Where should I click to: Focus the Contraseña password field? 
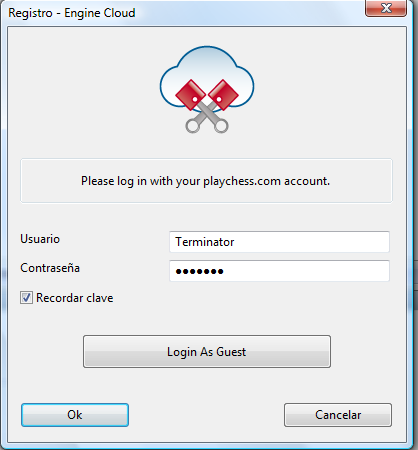(279, 271)
